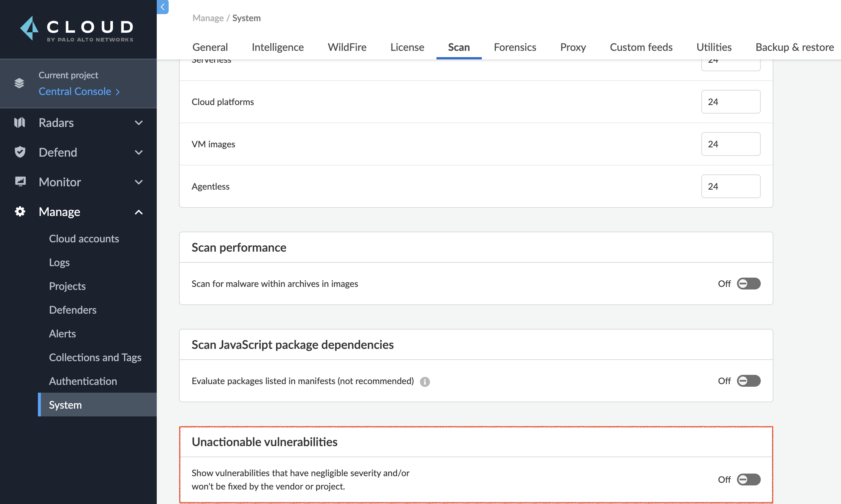Switch to the Intelligence tab
This screenshot has height=504, width=841.
[x=277, y=47]
